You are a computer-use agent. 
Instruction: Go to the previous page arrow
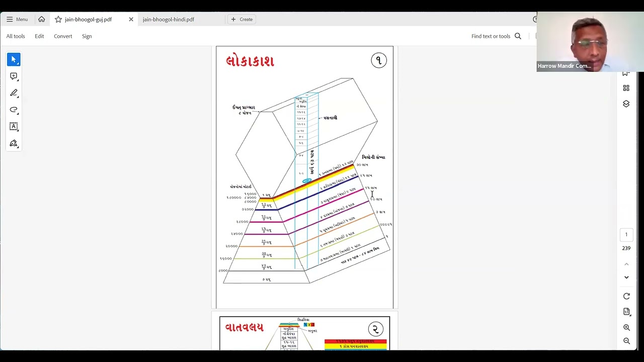[626, 264]
